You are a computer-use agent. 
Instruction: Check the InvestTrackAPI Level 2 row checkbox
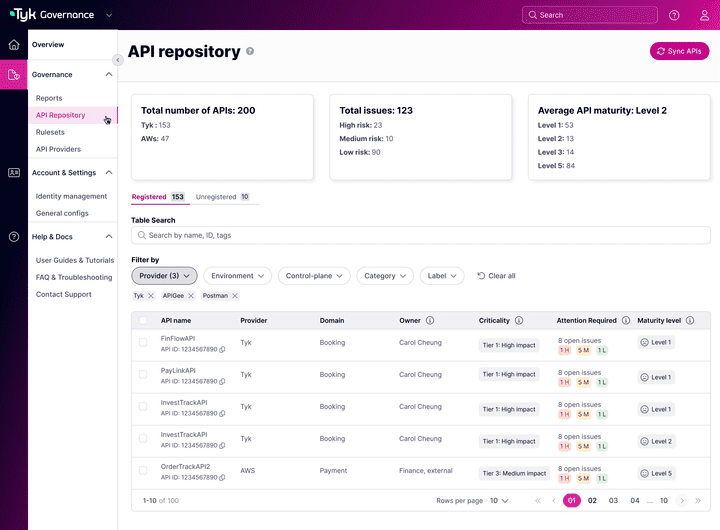click(143, 439)
